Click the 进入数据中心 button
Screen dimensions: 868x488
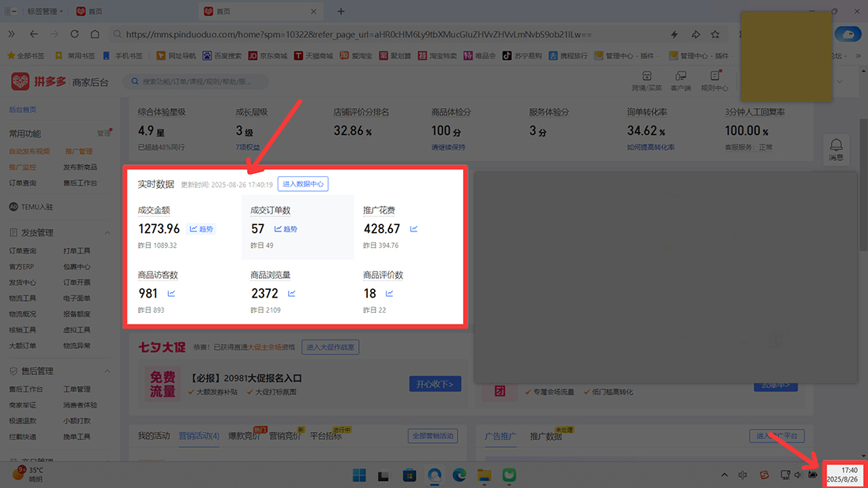click(x=302, y=184)
